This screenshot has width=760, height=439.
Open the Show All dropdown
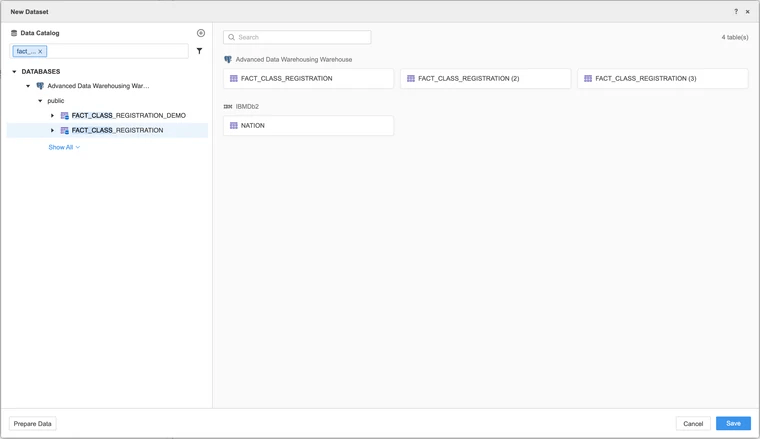(64, 147)
